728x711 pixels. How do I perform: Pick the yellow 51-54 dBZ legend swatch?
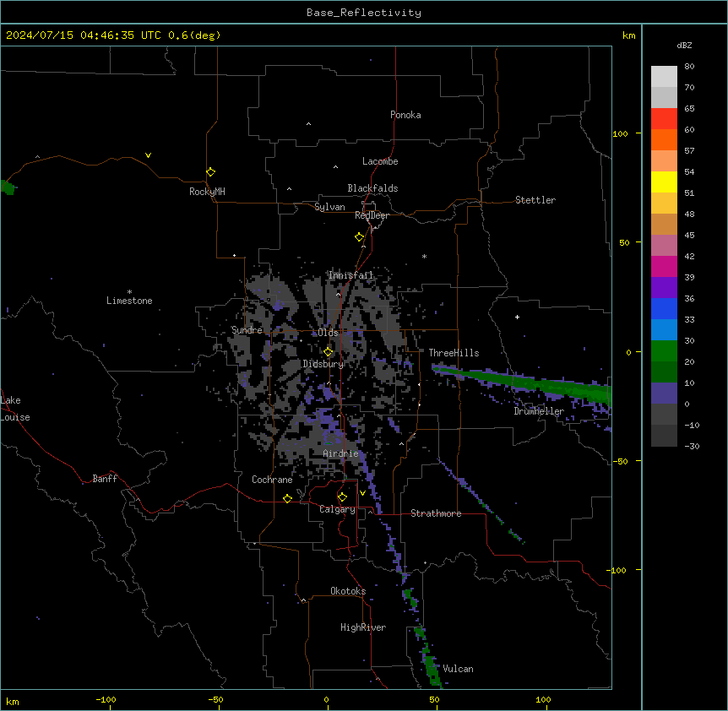(x=664, y=182)
